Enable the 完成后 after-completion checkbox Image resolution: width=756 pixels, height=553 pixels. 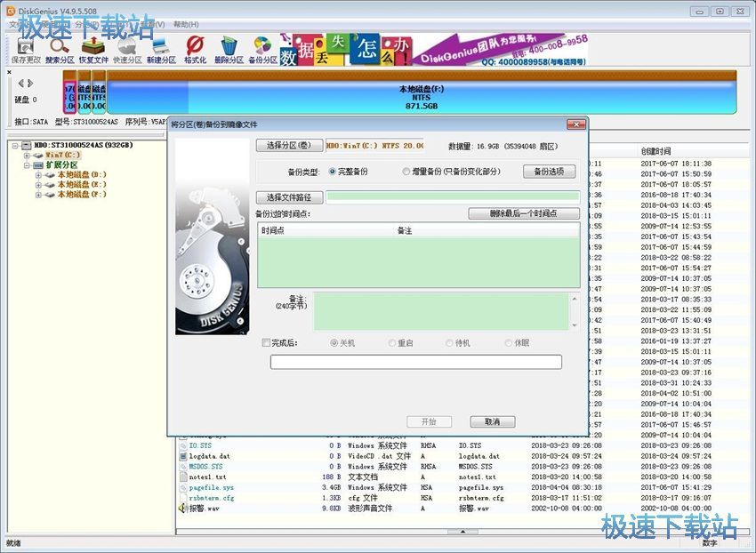(266, 343)
